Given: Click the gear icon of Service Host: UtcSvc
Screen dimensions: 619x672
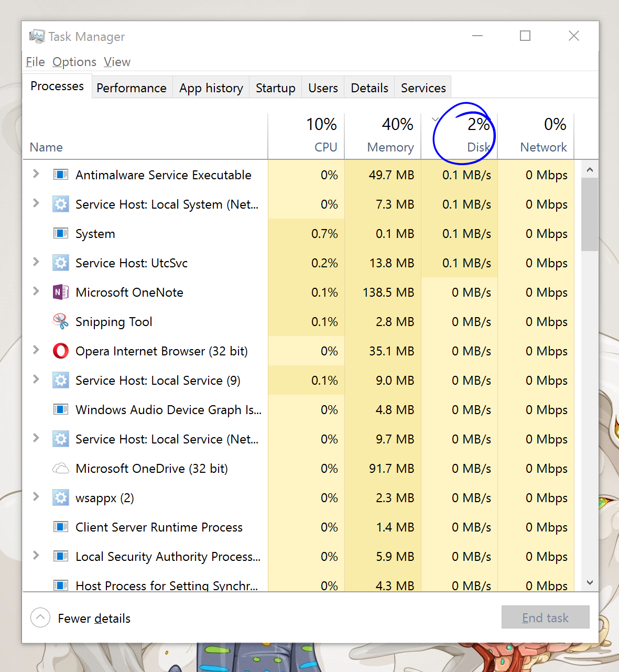Looking at the screenshot, I should (61, 263).
